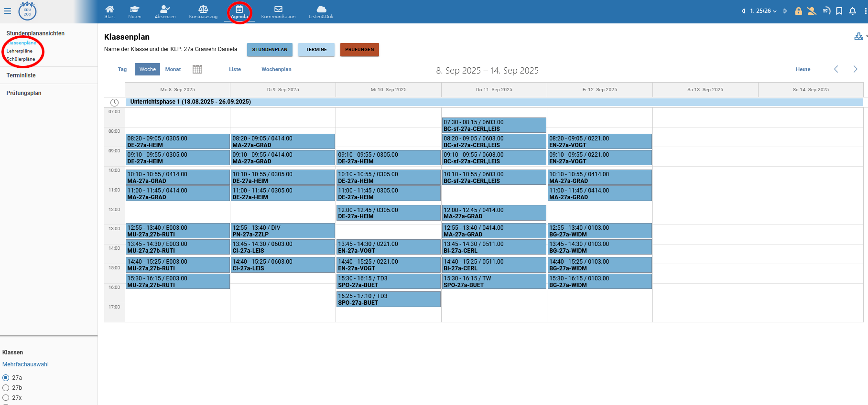Open export dropdown arrow beside download icon
This screenshot has height=405, width=868.
pos(866,37)
